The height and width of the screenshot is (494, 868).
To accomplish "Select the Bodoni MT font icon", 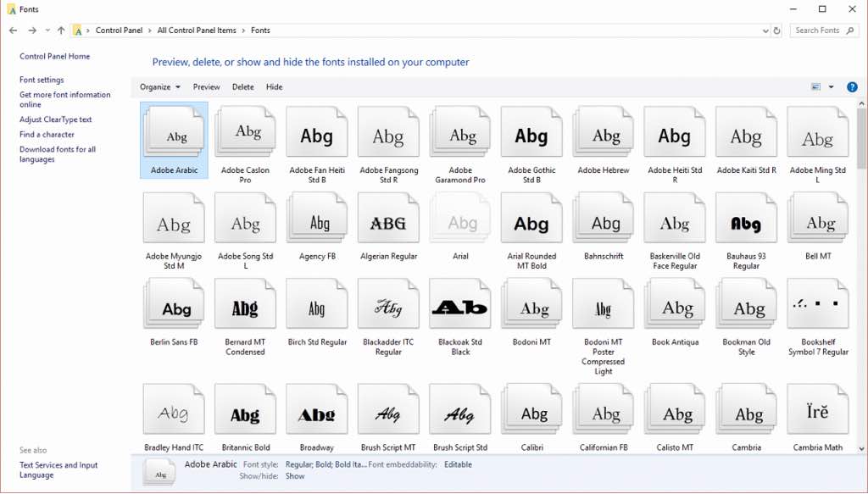I will pyautogui.click(x=531, y=303).
